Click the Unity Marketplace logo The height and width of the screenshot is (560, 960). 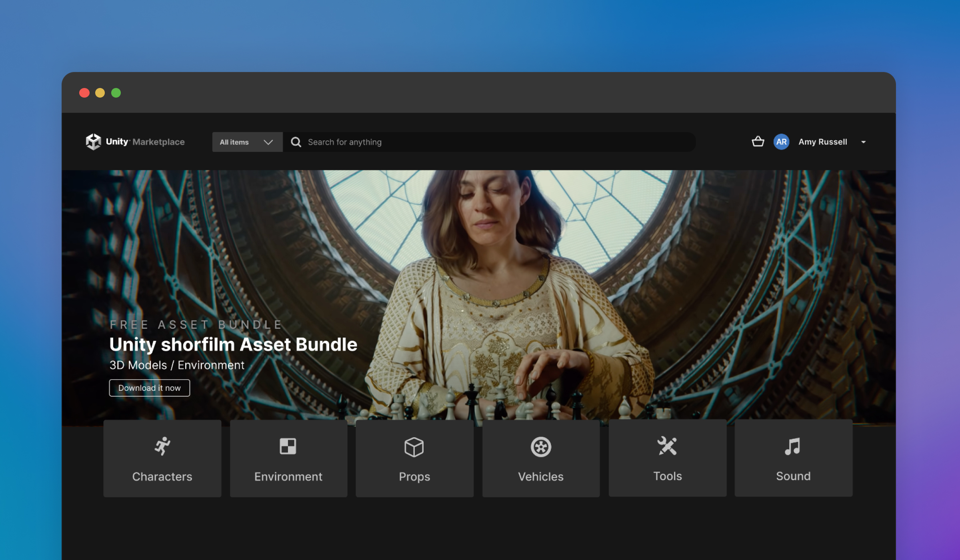(136, 142)
